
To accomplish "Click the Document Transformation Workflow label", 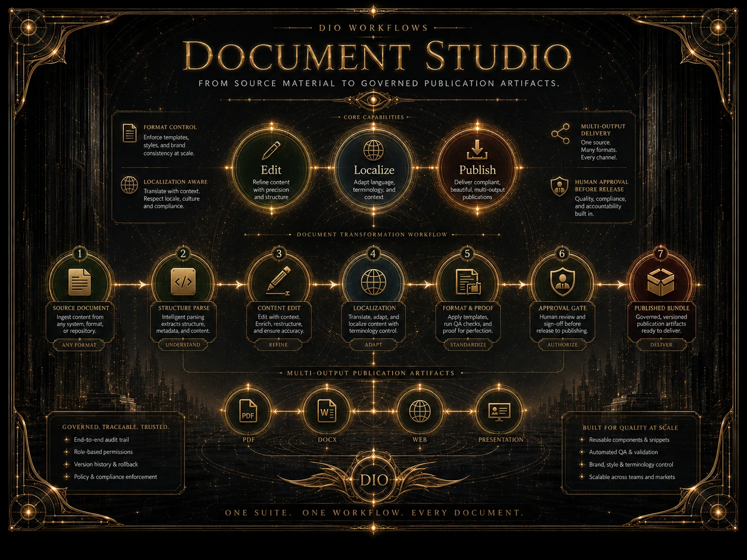I will coord(372,235).
